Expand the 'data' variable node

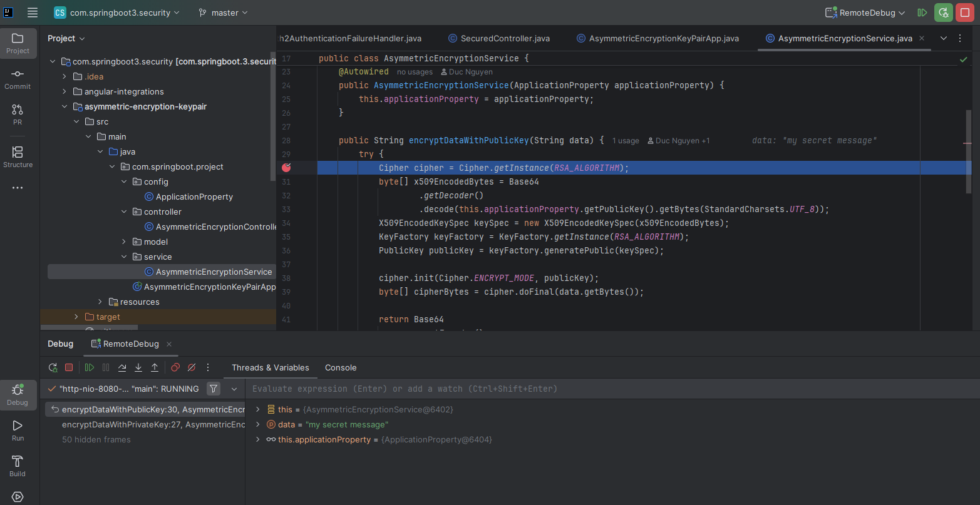257,424
